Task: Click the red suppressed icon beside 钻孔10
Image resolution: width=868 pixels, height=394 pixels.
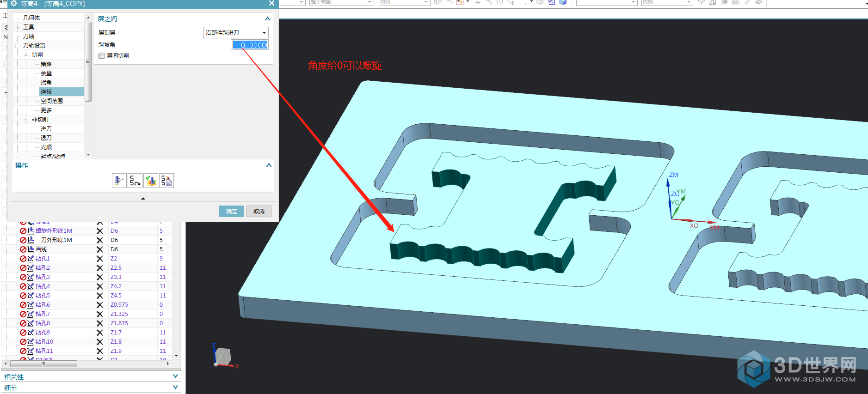Action: [23, 342]
